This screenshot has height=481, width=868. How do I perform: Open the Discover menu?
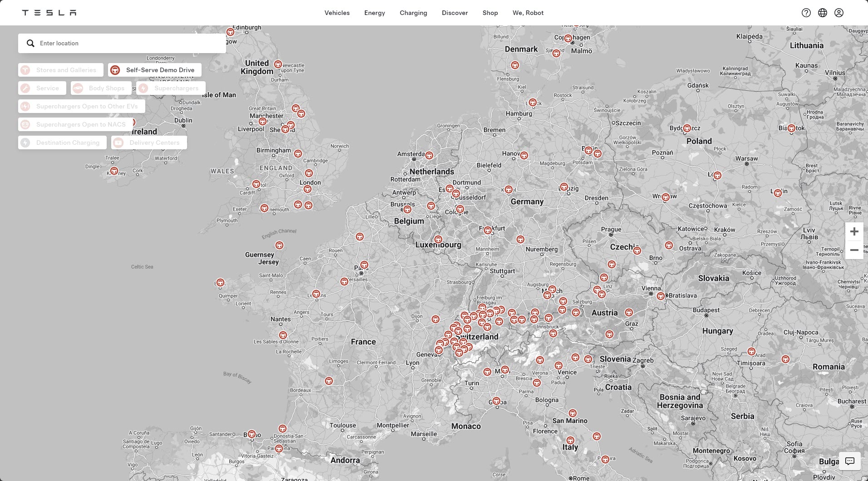[x=454, y=13]
